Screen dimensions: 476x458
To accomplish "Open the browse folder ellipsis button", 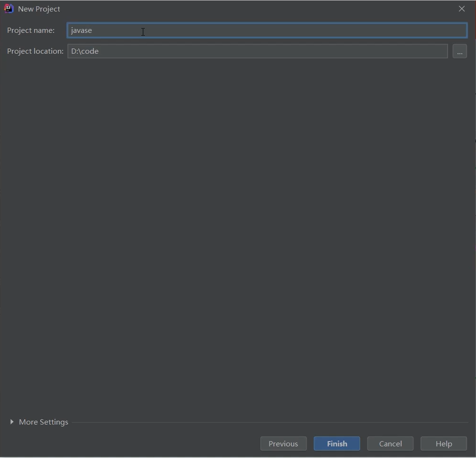I will [x=460, y=51].
